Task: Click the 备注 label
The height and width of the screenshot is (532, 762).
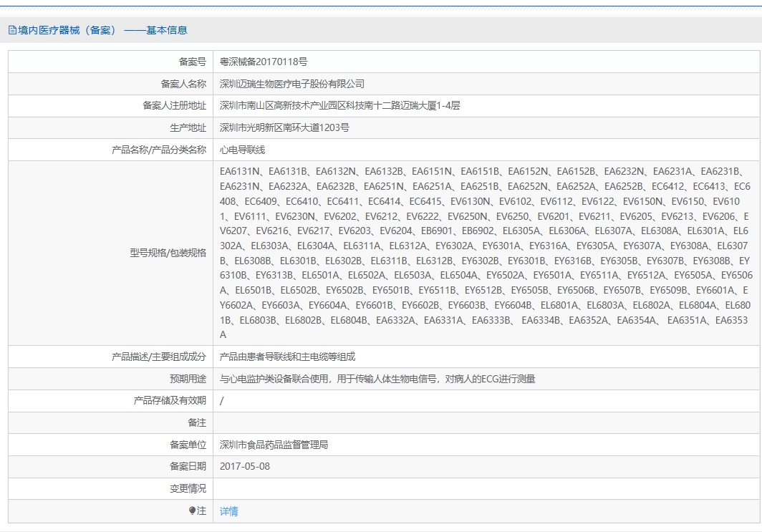Action: pos(198,422)
